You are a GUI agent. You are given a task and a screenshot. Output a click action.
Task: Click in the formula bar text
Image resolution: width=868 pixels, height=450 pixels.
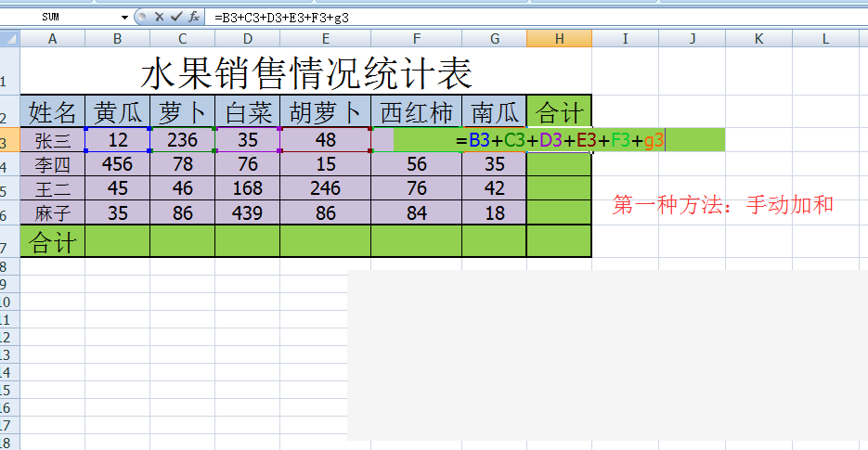[x=281, y=18]
